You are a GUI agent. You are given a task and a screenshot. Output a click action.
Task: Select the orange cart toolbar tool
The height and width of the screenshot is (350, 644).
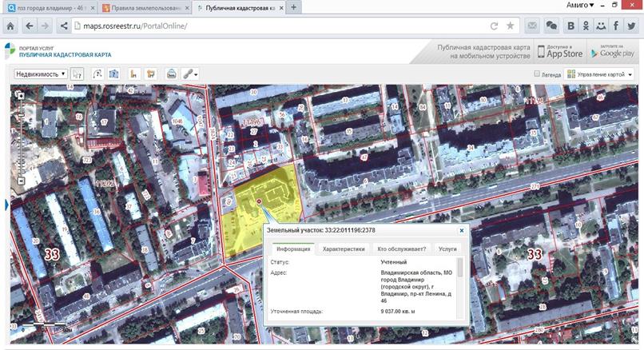click(x=151, y=74)
